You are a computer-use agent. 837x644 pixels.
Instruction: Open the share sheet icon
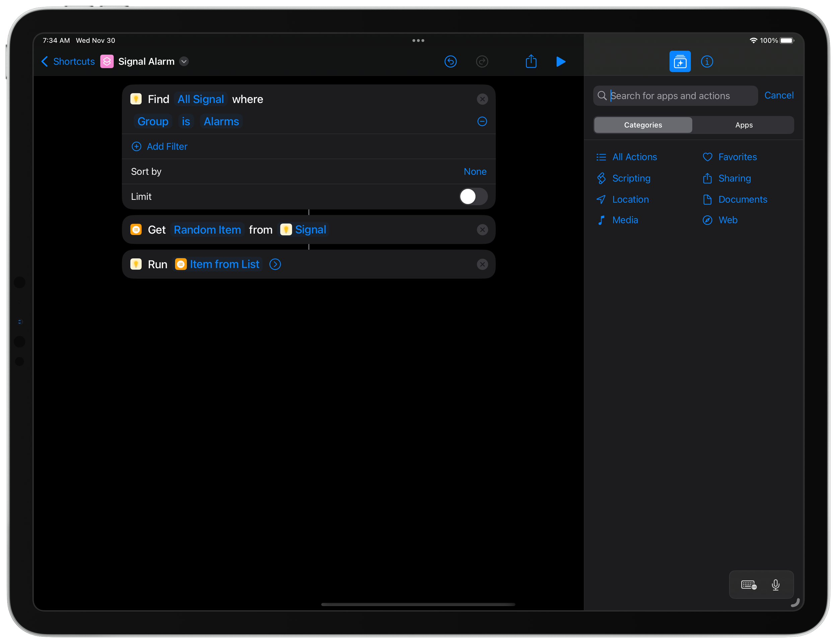click(x=531, y=61)
